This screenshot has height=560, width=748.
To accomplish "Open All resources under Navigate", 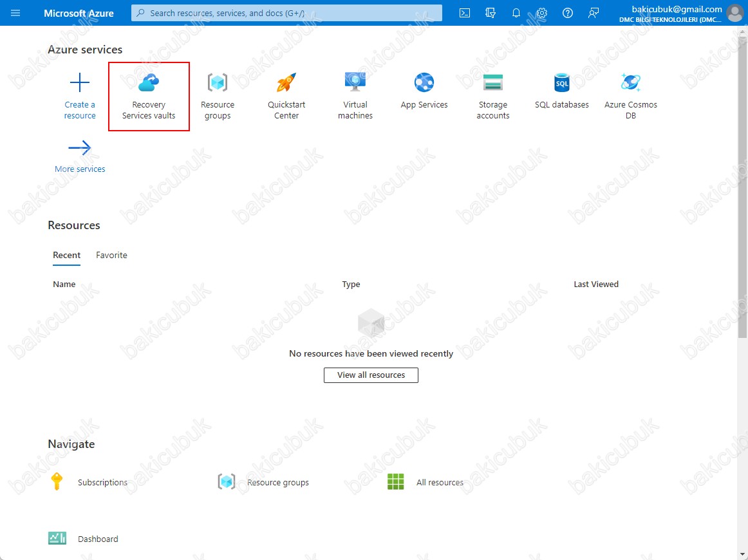I will (x=425, y=482).
